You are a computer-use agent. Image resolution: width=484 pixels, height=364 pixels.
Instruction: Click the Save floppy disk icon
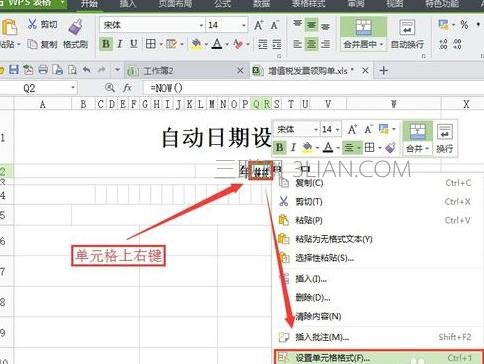(14, 70)
